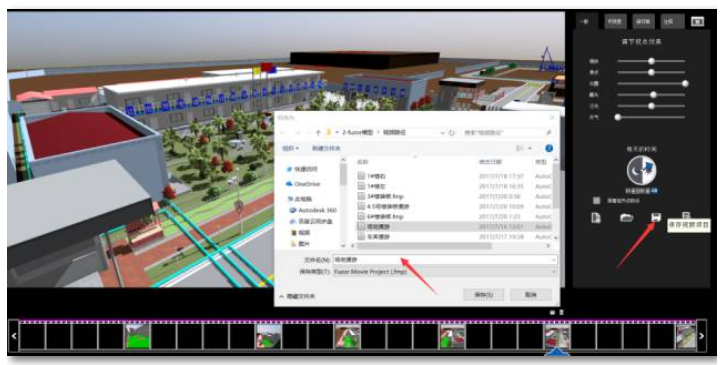728x365 pixels.
Task: Click the slider whose handle is at minimum
Action: [x=651, y=117]
